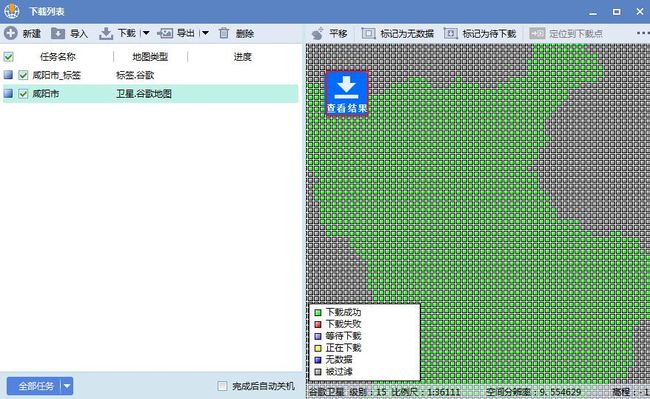Click the 导入 label in toolbar
Viewport: 650px width, 399px height.
79,34
